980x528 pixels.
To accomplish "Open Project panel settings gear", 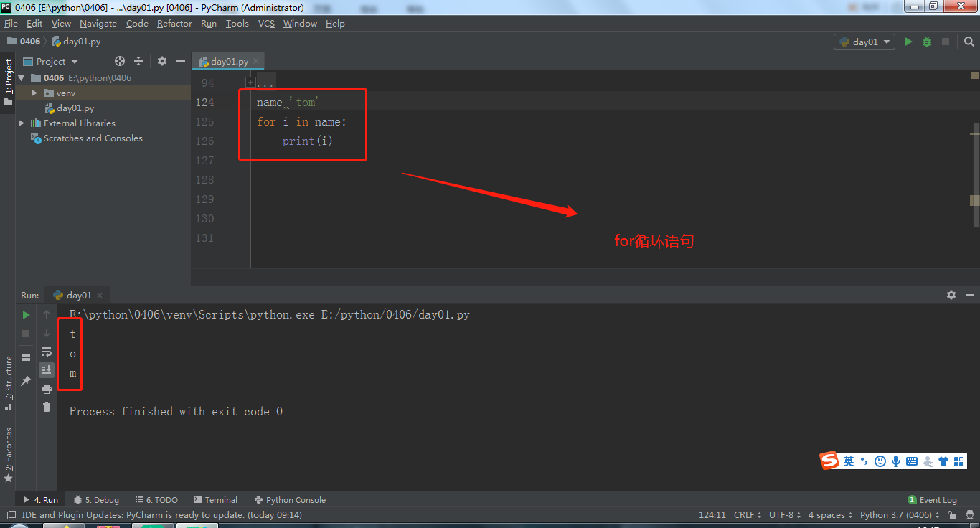I will 162,61.
